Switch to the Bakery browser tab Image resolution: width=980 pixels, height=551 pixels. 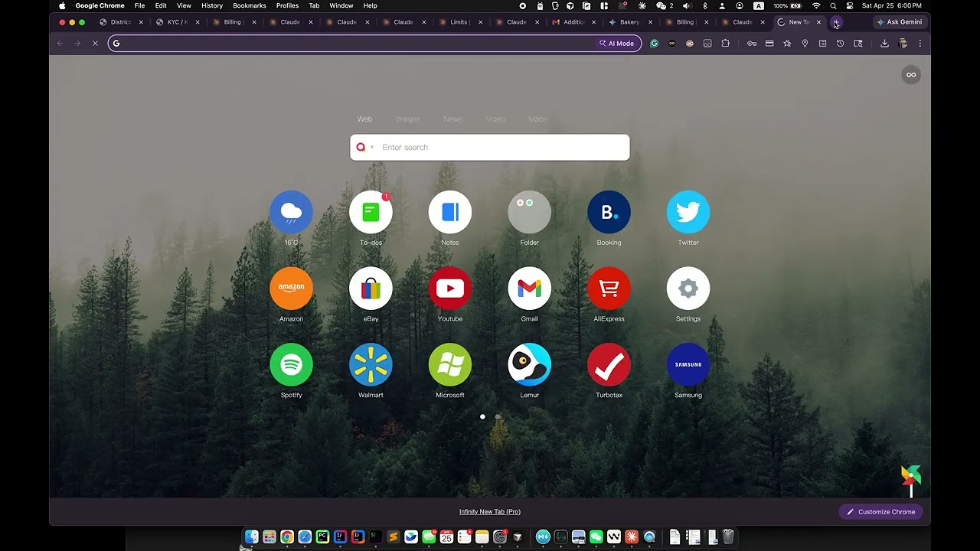click(x=629, y=22)
